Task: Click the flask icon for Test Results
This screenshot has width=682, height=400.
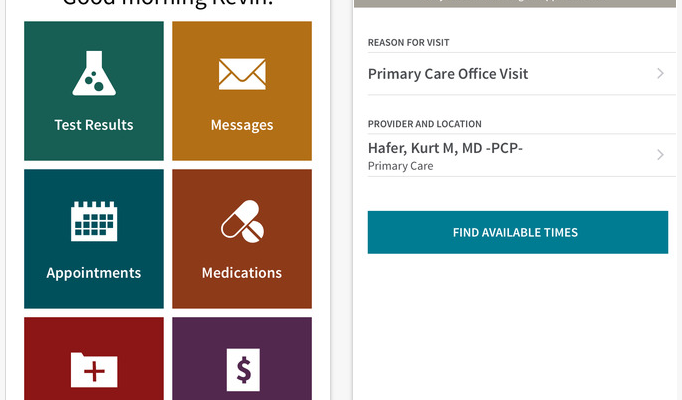Action: pyautogui.click(x=93, y=73)
